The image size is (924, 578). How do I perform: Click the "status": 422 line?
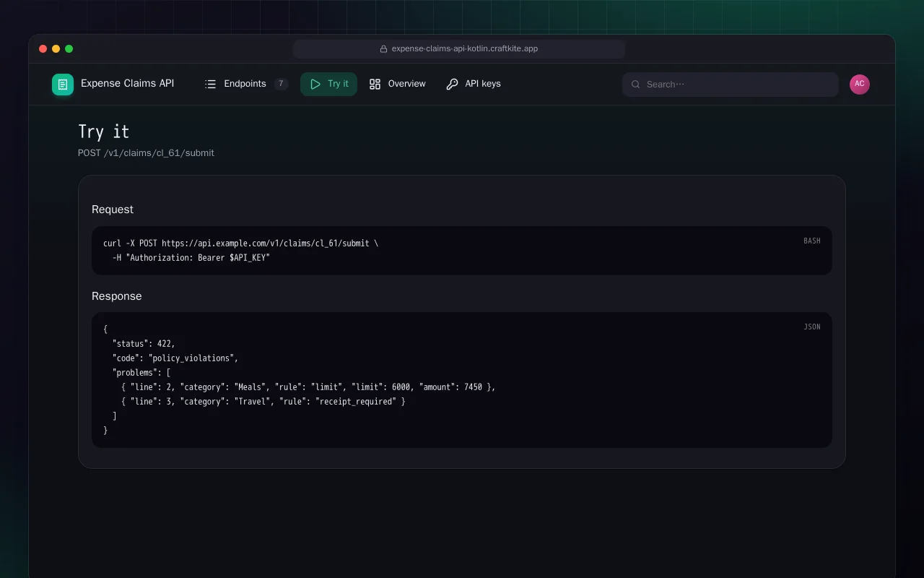point(144,344)
